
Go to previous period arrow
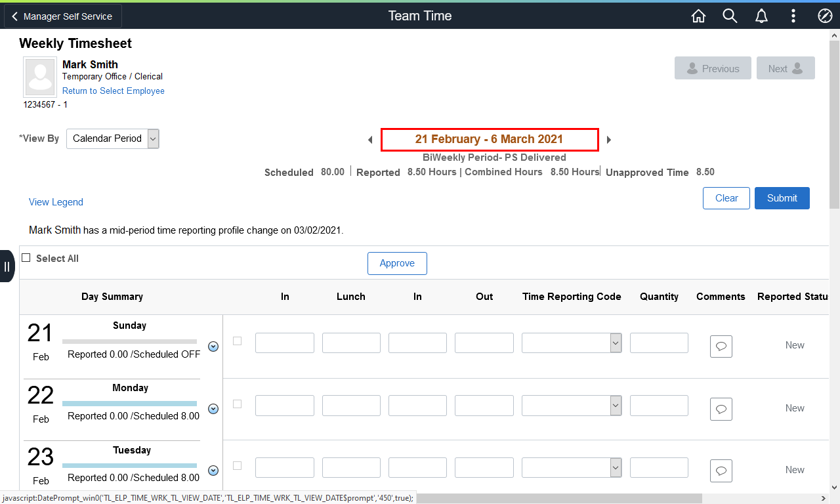click(370, 140)
